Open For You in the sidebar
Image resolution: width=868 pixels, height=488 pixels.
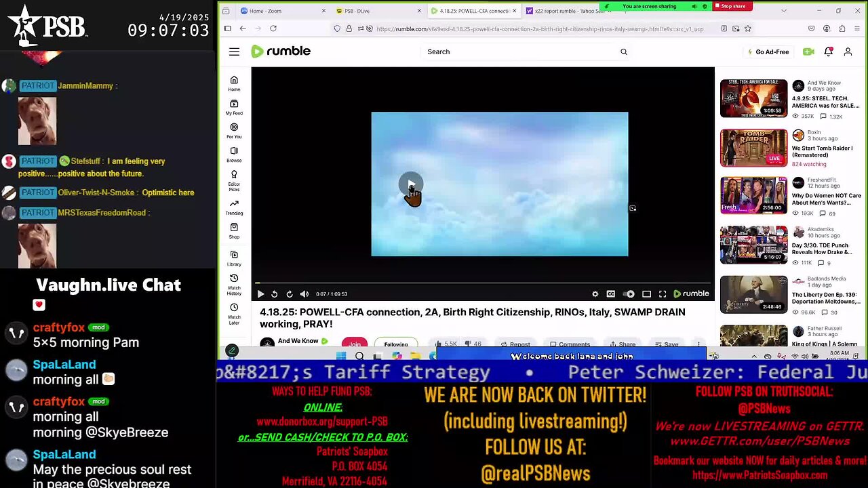click(x=234, y=131)
